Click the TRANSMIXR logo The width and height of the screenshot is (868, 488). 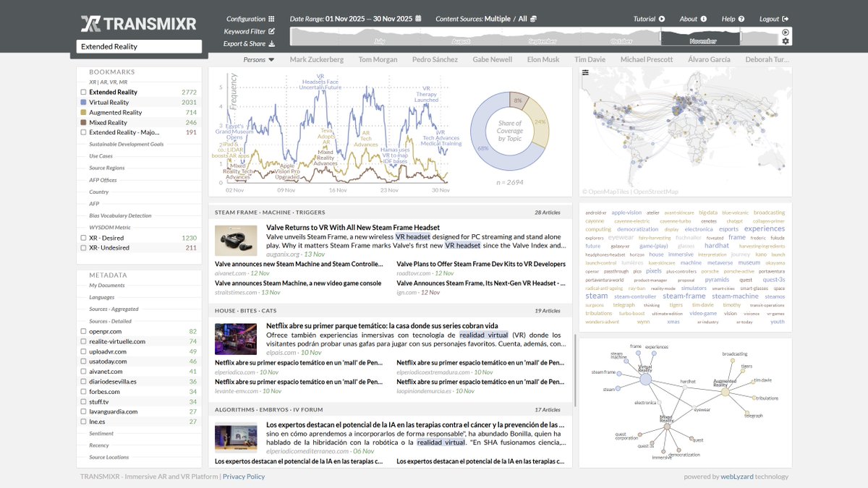[138, 24]
